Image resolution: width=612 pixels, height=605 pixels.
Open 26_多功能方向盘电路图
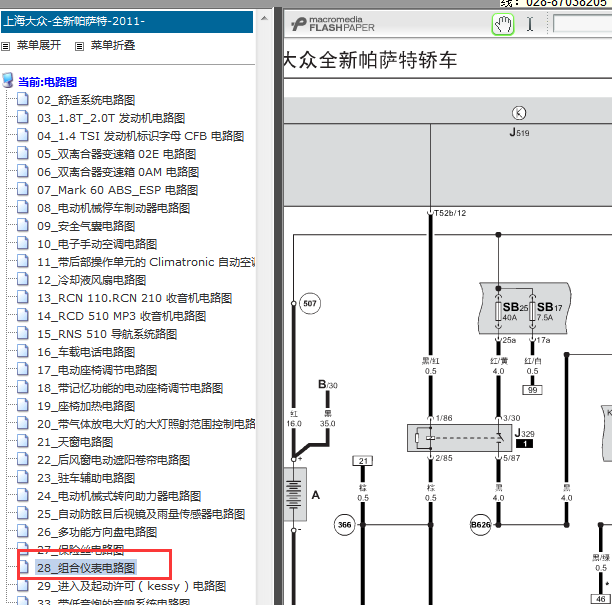click(97, 532)
